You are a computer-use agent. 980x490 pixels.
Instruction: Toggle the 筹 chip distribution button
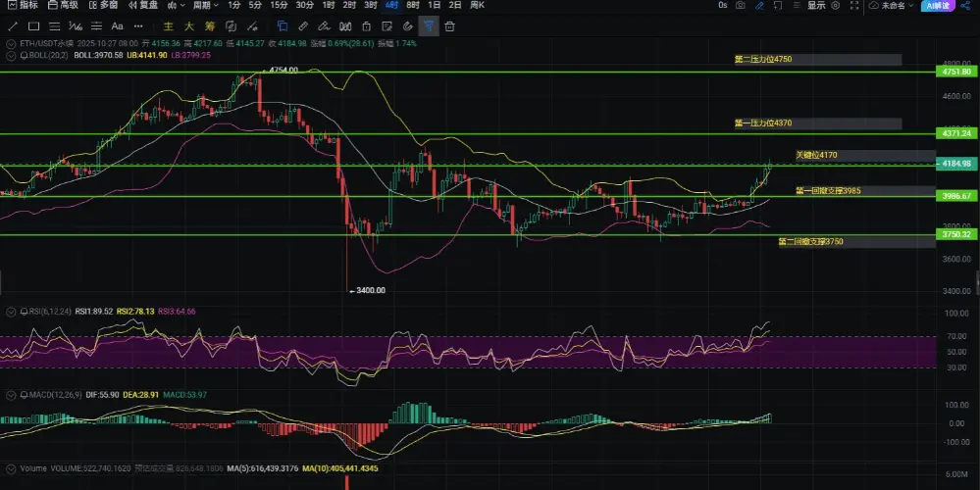[210, 26]
